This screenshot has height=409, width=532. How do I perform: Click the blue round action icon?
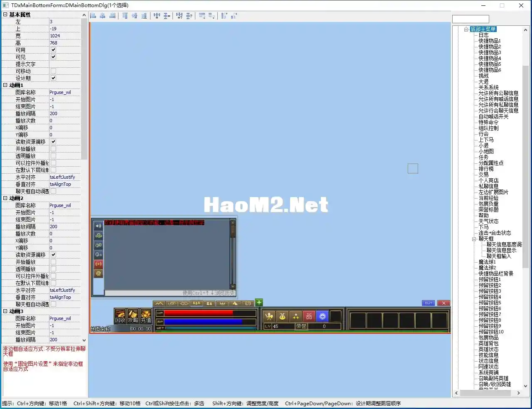point(322,316)
